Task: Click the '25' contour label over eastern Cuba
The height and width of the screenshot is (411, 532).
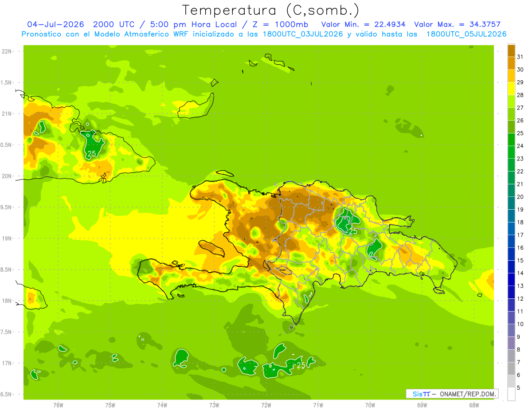Action: (x=91, y=154)
